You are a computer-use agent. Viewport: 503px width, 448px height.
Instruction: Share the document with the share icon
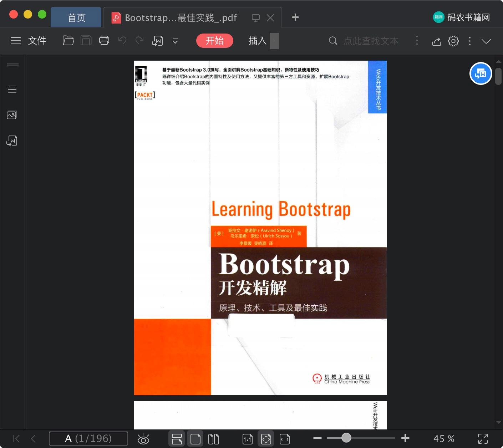click(437, 41)
